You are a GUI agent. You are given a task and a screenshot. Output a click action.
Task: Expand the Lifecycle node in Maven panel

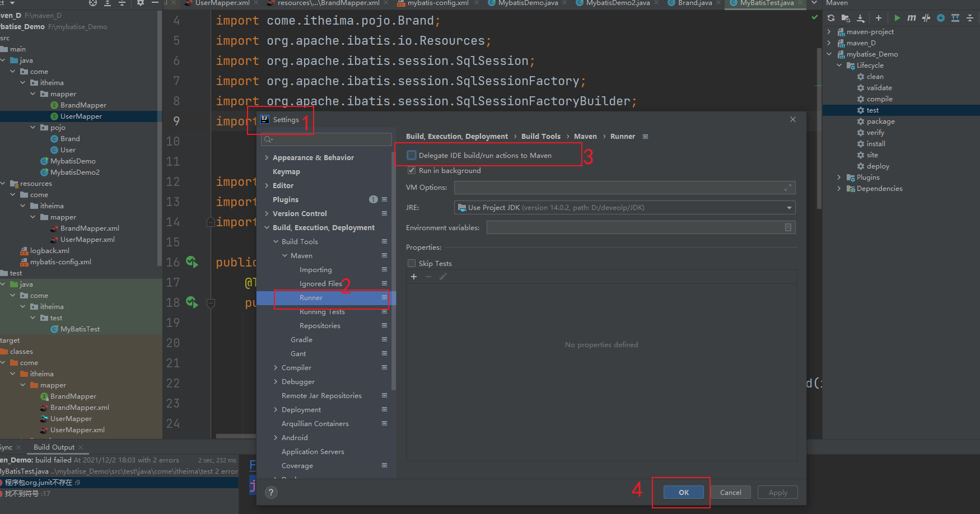(838, 65)
